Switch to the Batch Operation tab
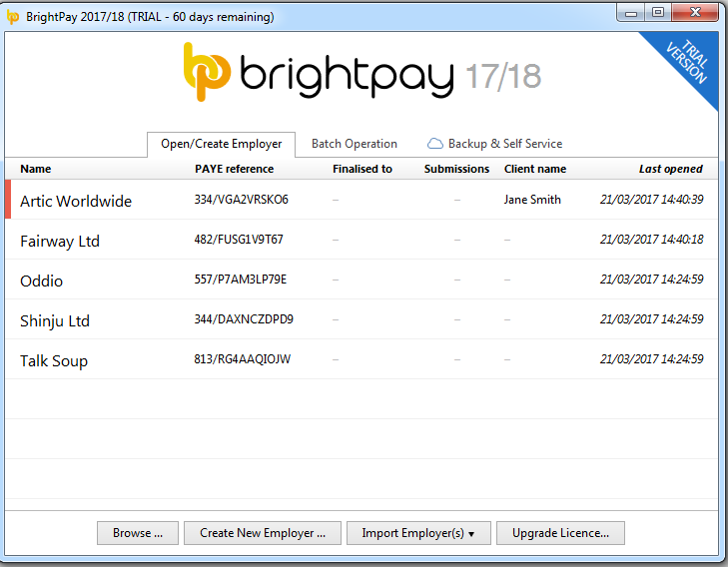The height and width of the screenshot is (567, 728). tap(355, 144)
